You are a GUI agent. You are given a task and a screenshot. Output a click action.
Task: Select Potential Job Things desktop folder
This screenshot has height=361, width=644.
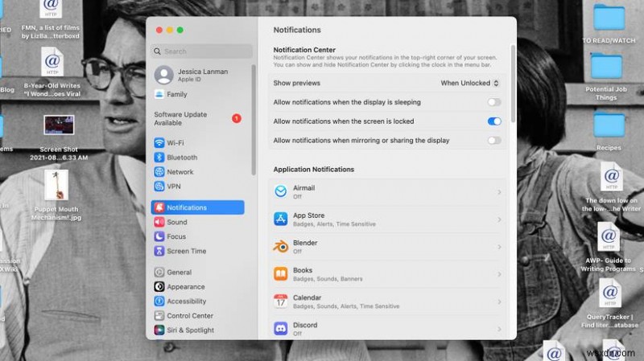coord(606,66)
